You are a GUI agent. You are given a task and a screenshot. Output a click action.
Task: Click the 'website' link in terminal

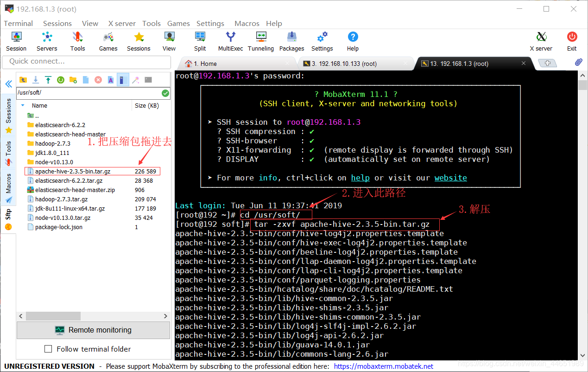451,178
